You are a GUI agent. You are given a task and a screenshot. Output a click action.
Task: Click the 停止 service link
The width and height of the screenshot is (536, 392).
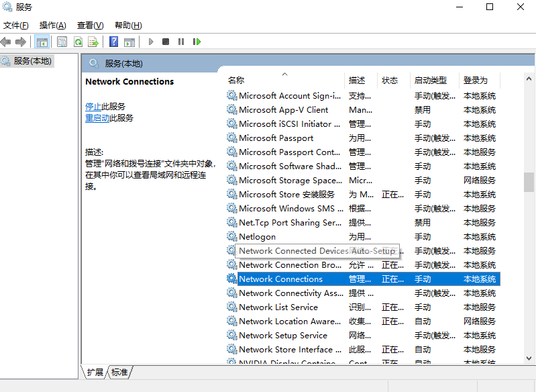point(93,106)
